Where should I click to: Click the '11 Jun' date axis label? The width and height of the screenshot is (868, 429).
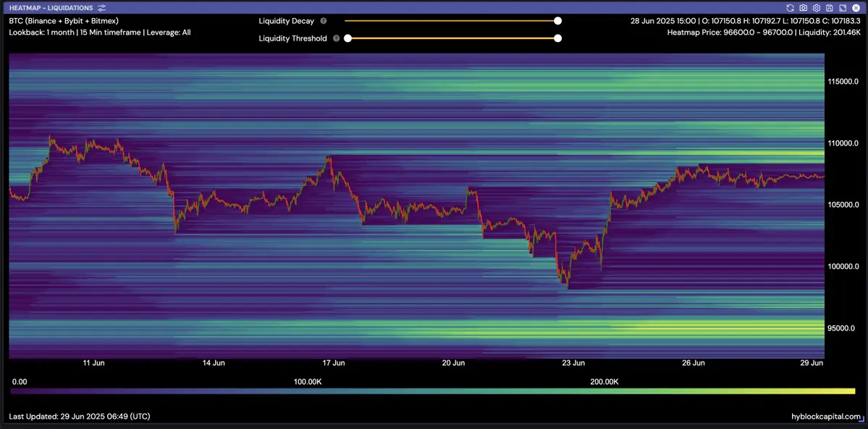click(93, 363)
